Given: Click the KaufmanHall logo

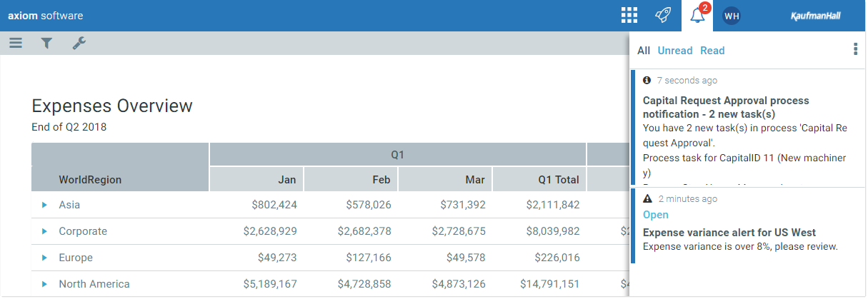Looking at the screenshot, I should coord(816,16).
